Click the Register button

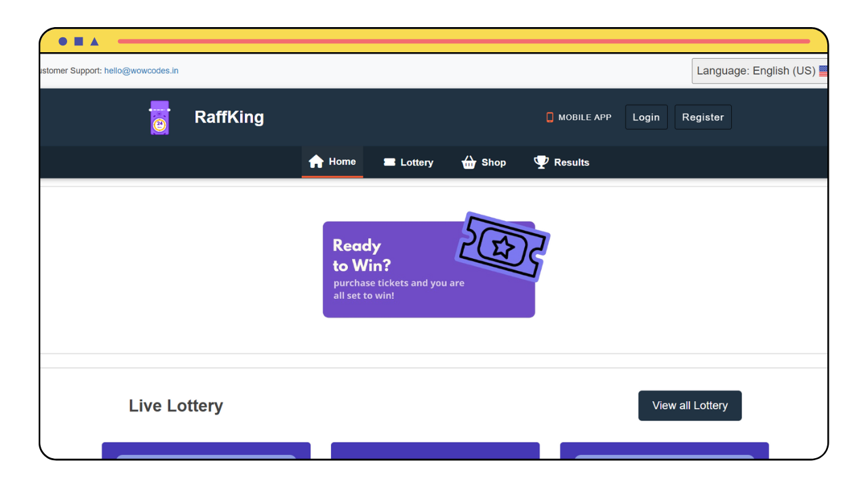pos(703,117)
